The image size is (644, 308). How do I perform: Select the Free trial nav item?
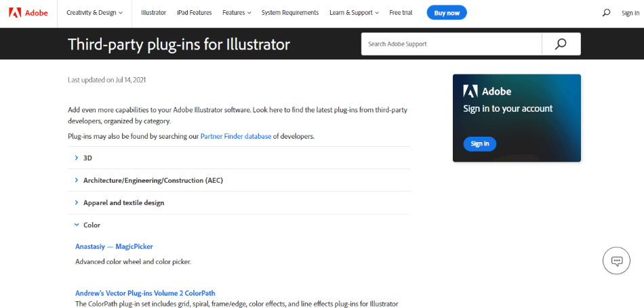pos(402,13)
